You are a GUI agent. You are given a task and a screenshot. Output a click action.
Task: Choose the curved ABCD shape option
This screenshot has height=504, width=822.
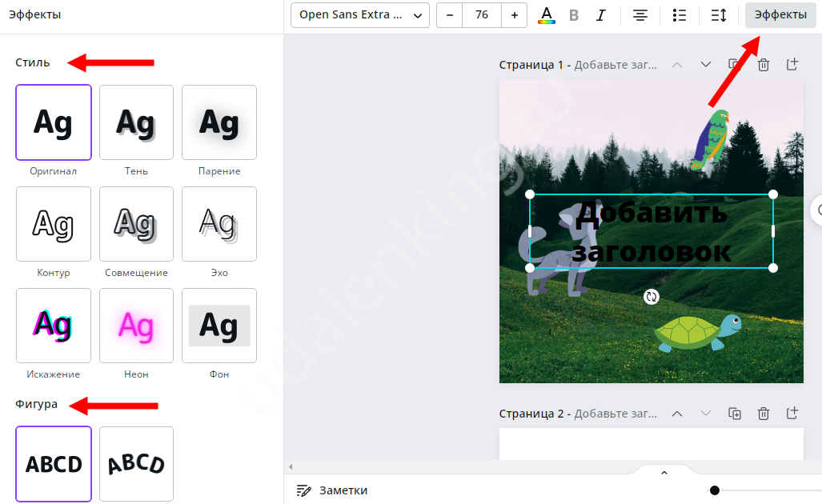pyautogui.click(x=136, y=463)
